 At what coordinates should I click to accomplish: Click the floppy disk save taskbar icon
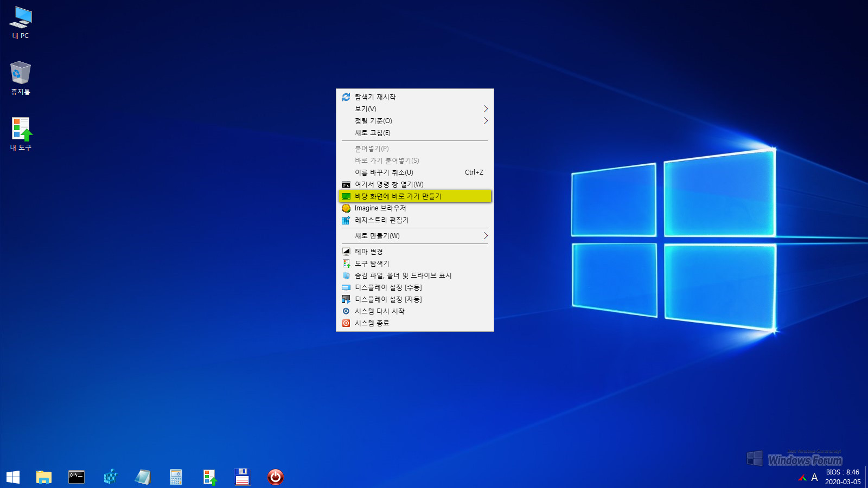pos(242,477)
